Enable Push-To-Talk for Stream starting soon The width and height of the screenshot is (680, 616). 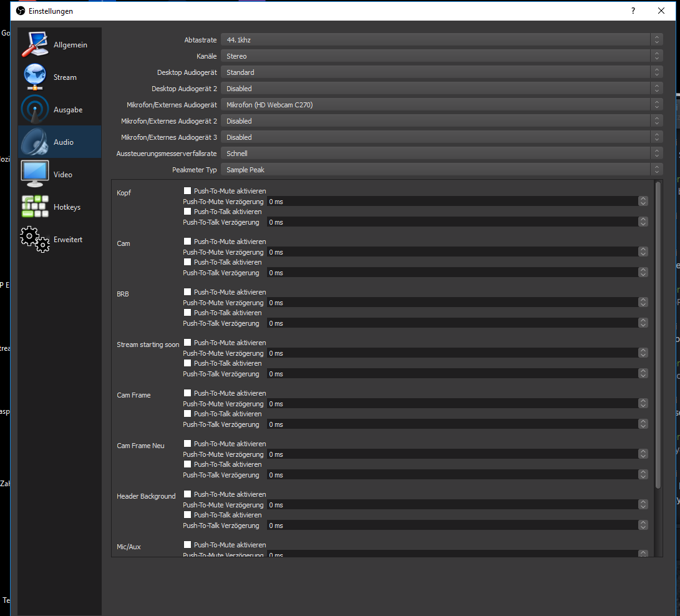pyautogui.click(x=187, y=363)
